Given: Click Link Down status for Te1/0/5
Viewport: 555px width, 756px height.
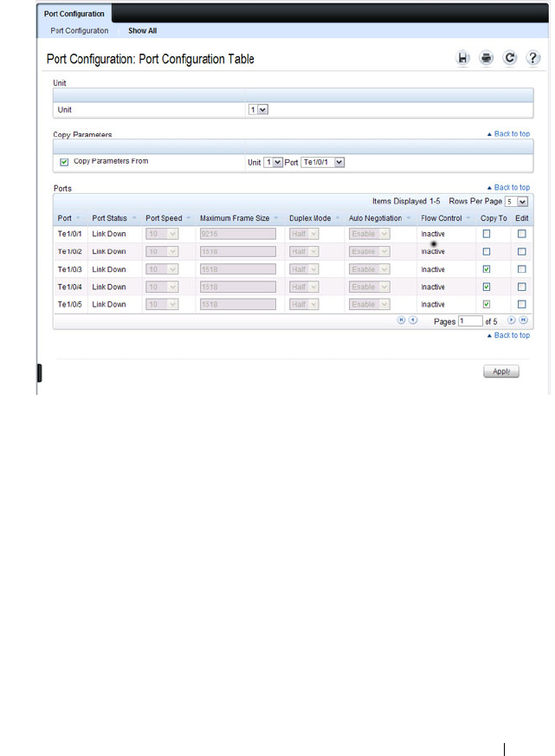Looking at the screenshot, I should (x=109, y=304).
